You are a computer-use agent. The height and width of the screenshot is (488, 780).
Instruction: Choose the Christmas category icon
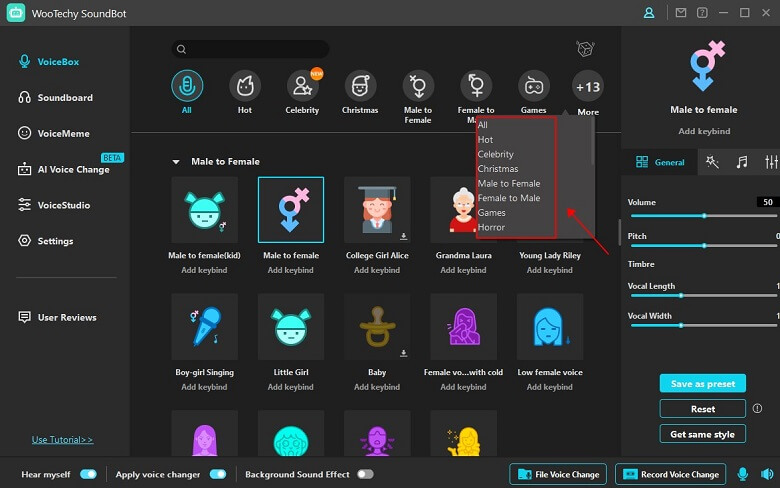point(360,86)
